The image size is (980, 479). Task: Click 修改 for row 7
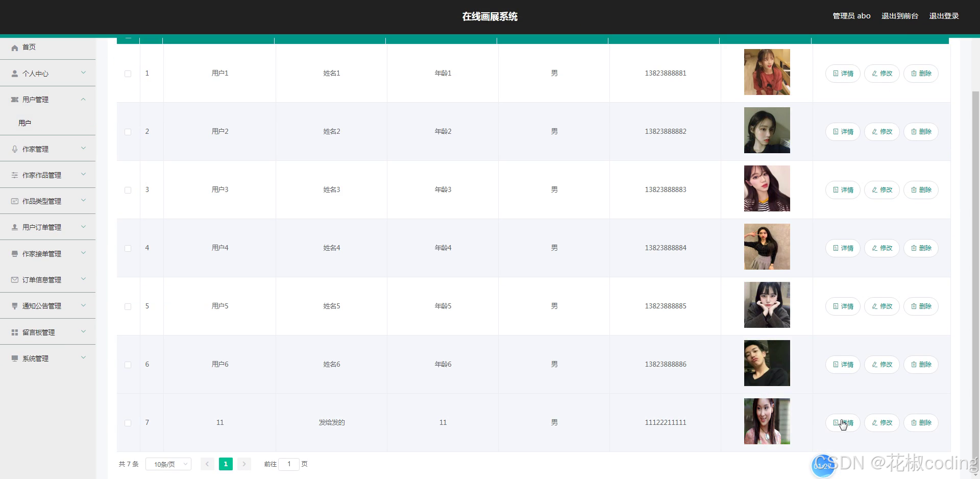pyautogui.click(x=881, y=423)
